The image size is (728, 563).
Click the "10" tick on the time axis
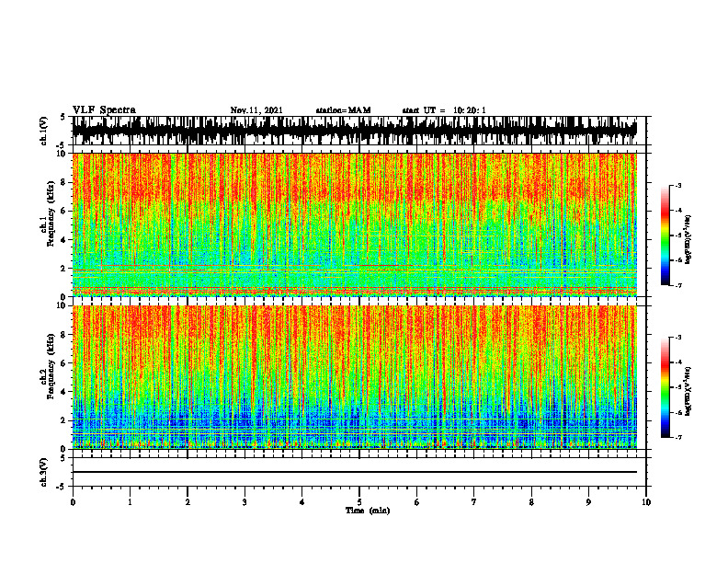(x=646, y=502)
